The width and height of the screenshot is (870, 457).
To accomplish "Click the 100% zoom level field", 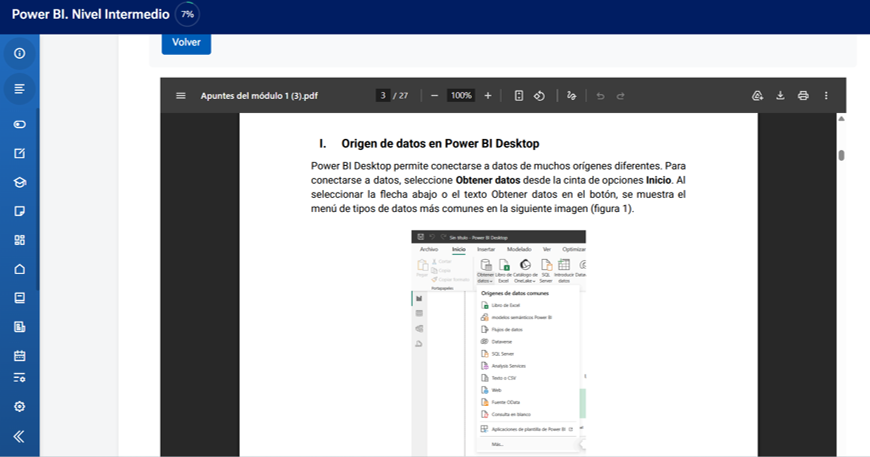I will click(x=461, y=96).
